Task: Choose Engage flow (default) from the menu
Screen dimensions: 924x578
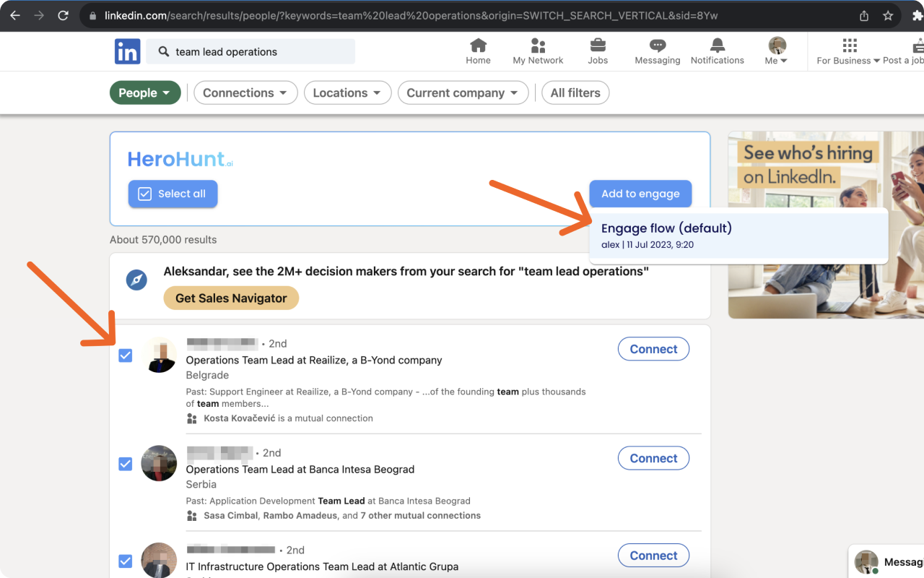Action: pyautogui.click(x=738, y=235)
